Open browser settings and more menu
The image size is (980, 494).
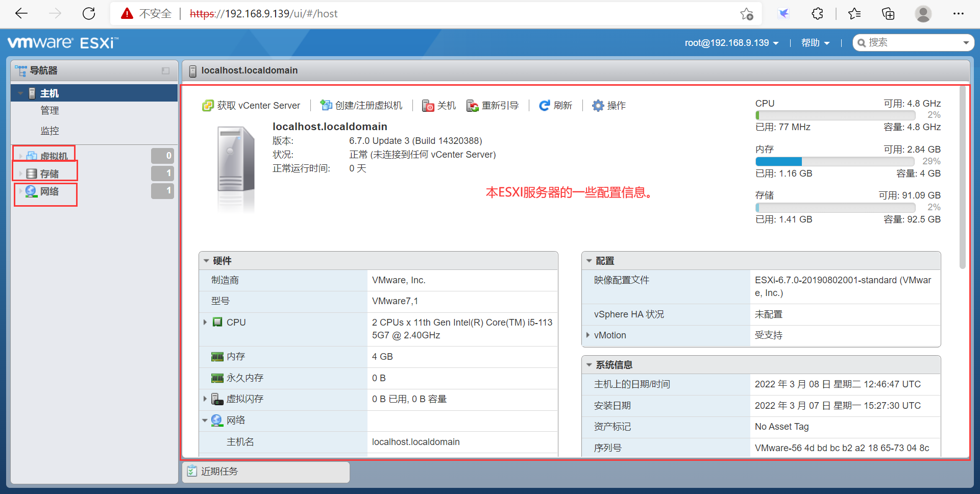point(958,14)
